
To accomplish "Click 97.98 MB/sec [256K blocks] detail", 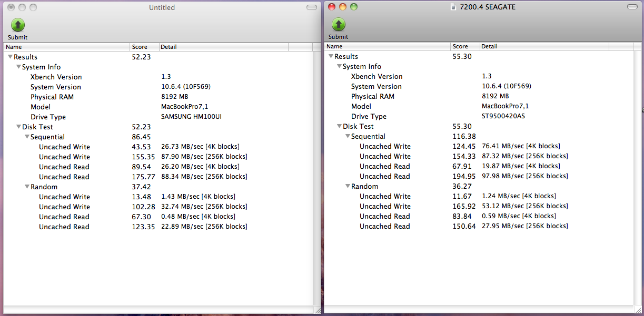I will [x=525, y=176].
